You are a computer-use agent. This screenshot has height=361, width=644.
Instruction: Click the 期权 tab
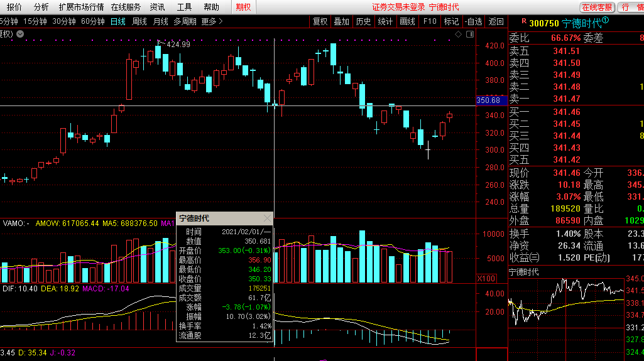tap(243, 7)
